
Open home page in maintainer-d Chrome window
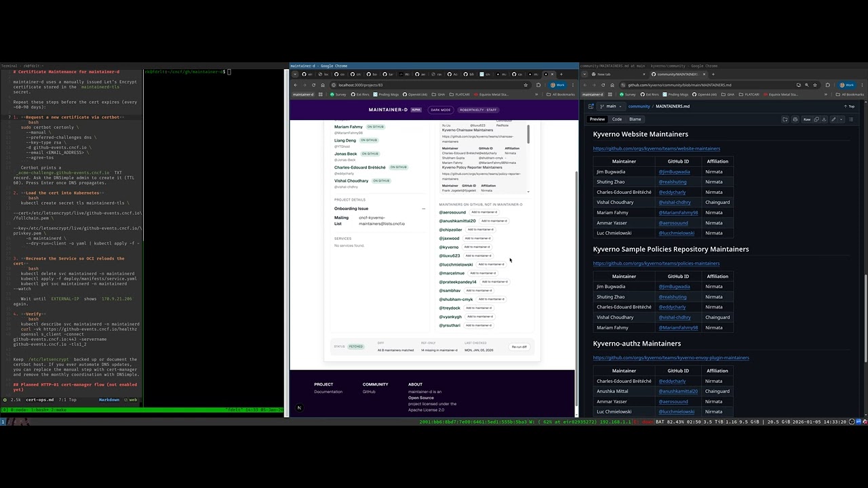coord(323,85)
